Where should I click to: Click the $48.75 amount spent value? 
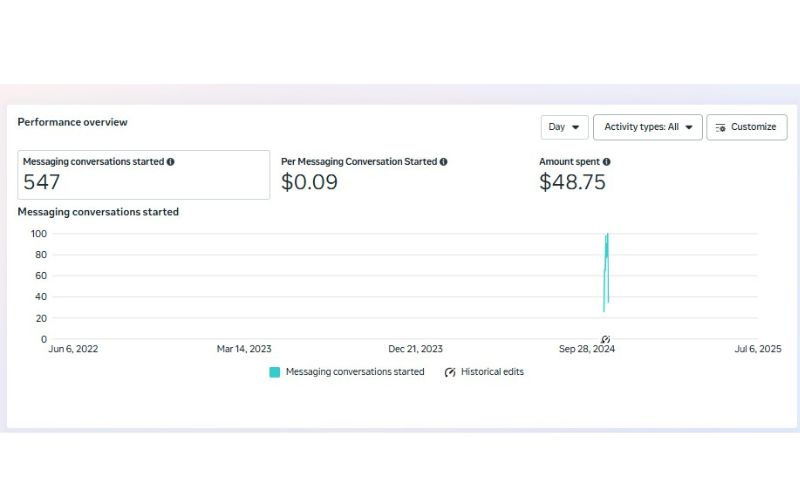click(572, 182)
